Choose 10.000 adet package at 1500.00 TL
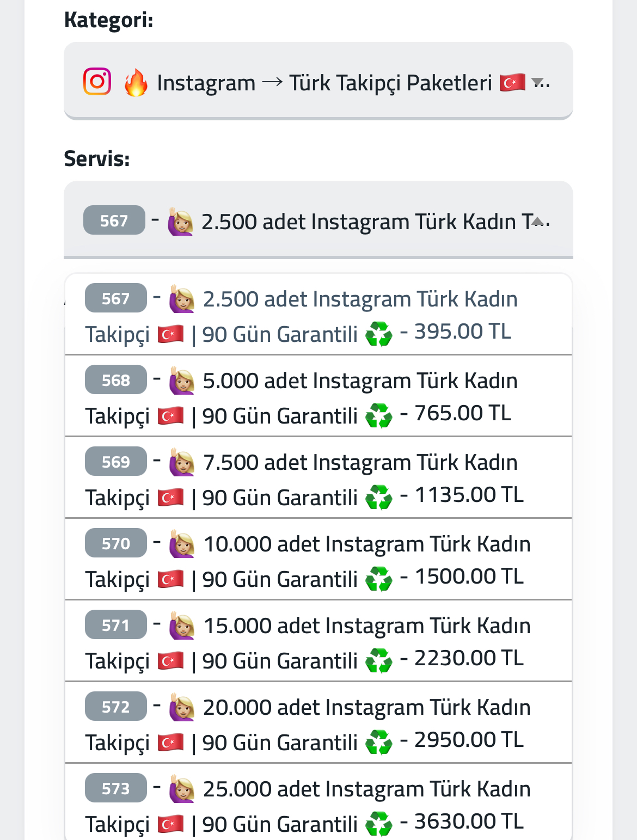Viewport: 637px width, 840px height. click(318, 559)
